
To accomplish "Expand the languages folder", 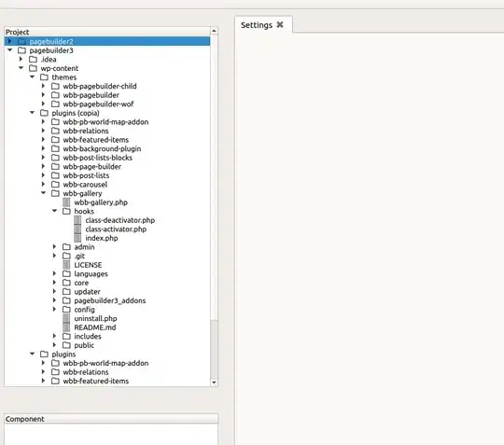I will click(55, 273).
